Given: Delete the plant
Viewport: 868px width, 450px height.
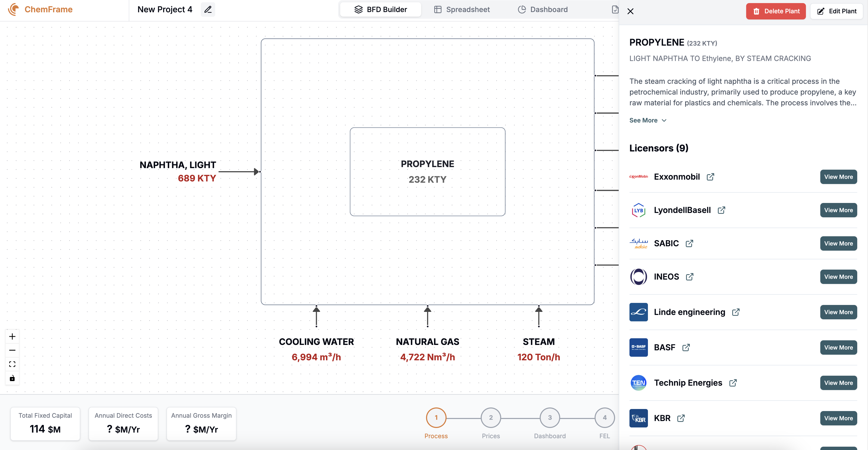Looking at the screenshot, I should tap(776, 11).
